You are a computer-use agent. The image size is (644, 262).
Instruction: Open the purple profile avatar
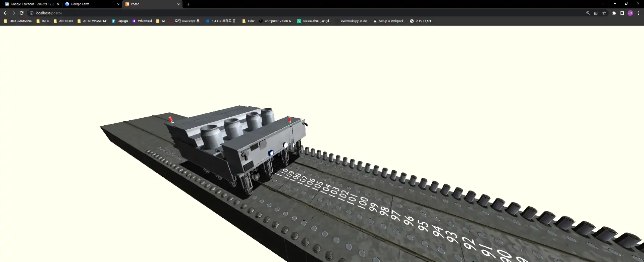pos(630,13)
